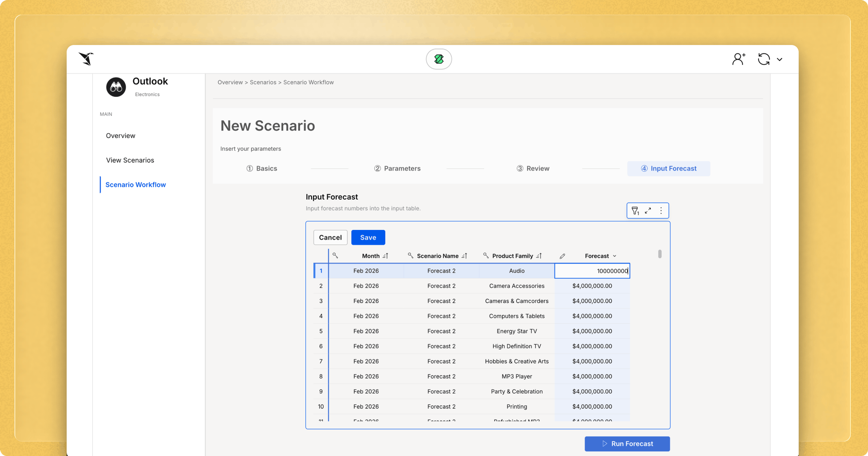Screen dimensions: 868x456
Task: Click the Save button
Action: pos(368,237)
